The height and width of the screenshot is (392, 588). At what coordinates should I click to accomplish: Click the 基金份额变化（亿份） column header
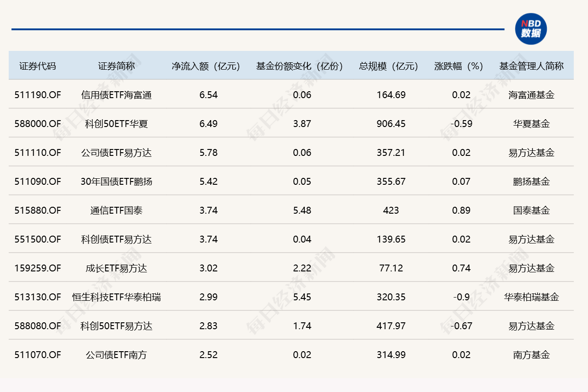(x=300, y=66)
